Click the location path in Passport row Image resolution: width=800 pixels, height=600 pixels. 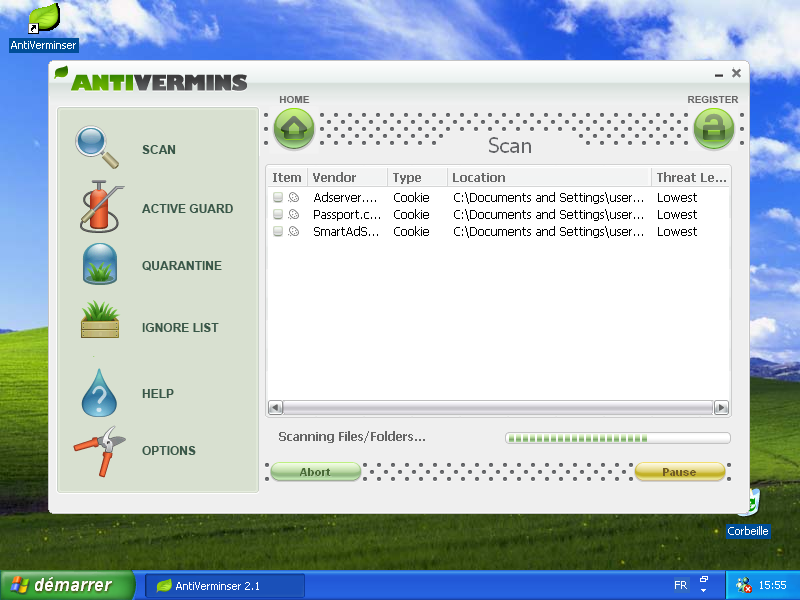tap(548, 214)
